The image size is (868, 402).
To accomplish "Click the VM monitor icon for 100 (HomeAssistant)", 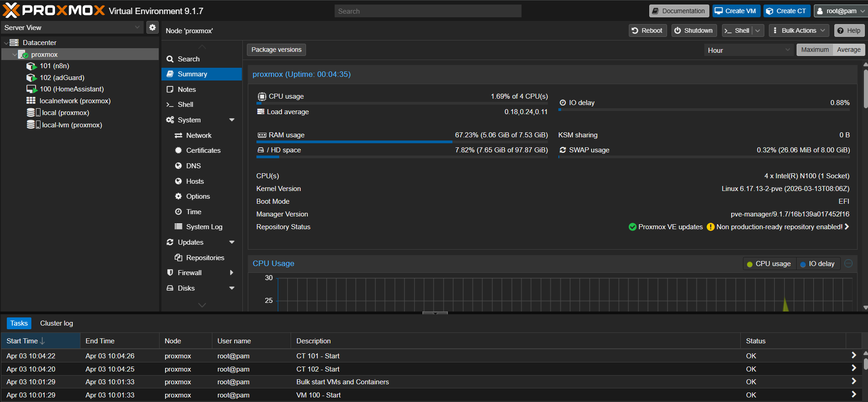I will (x=31, y=89).
